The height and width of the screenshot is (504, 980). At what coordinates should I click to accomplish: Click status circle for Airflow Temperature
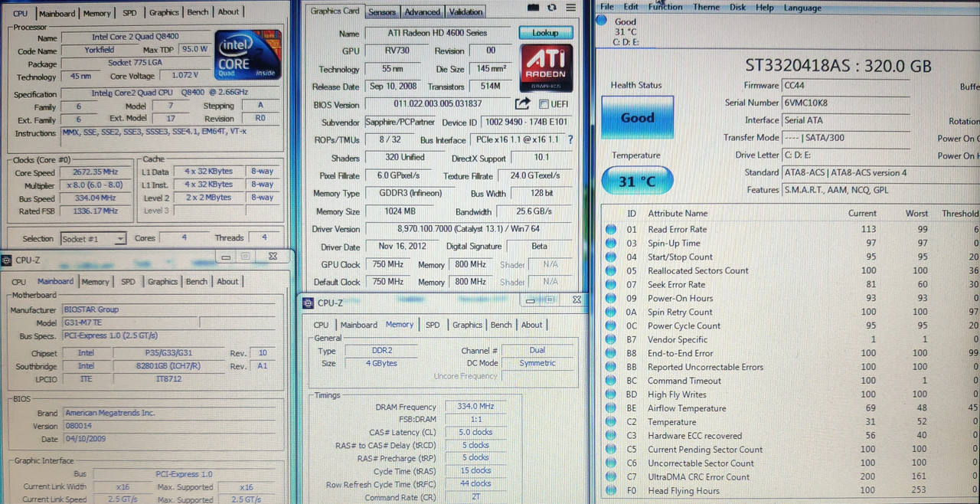coord(611,408)
